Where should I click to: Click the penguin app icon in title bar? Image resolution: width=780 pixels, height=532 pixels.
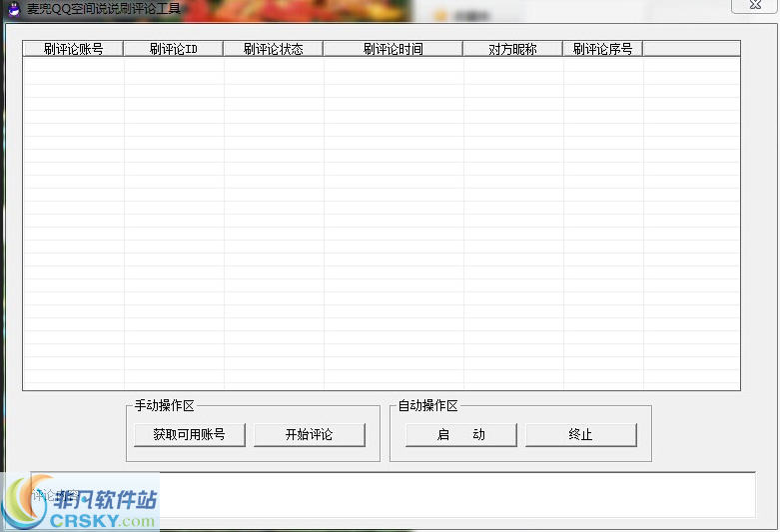pos(14,9)
